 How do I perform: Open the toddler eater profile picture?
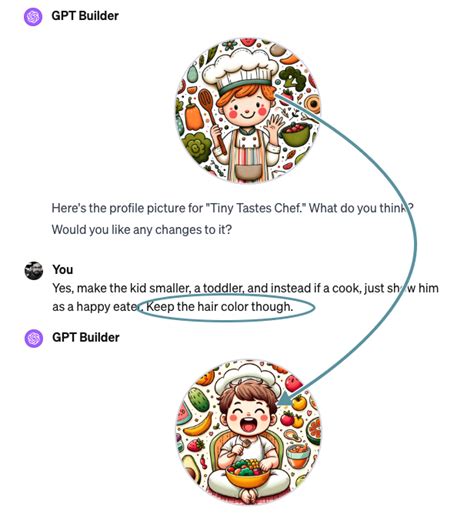click(x=248, y=432)
